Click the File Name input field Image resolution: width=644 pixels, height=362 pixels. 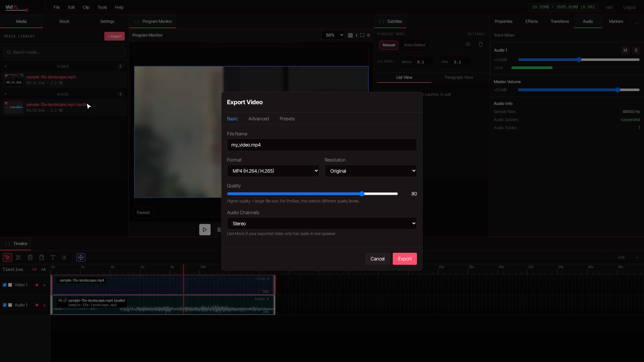(x=322, y=145)
